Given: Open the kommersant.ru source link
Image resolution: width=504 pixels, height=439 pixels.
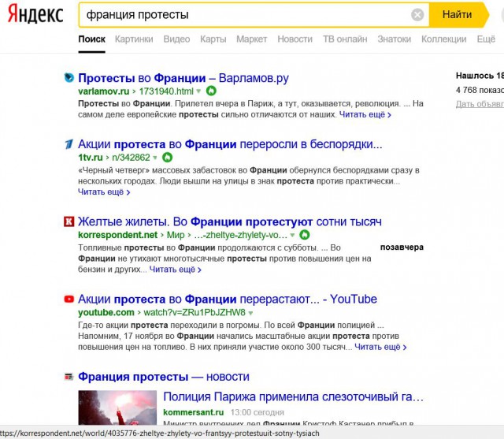Looking at the screenshot, I should coord(194,412).
